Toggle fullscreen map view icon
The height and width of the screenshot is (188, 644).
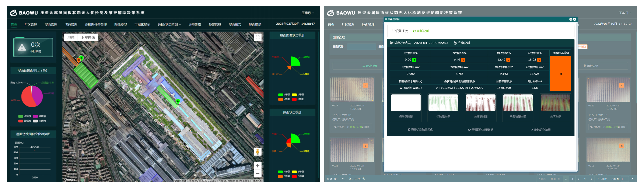pos(257,37)
